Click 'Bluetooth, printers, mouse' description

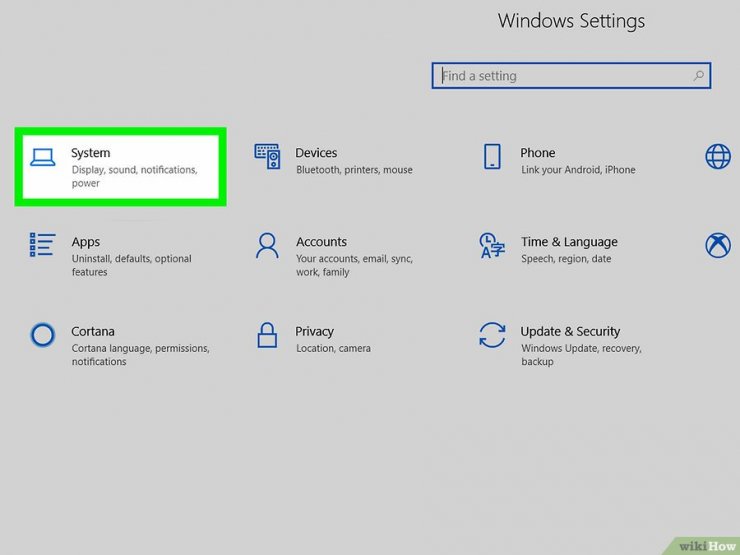[x=354, y=170]
